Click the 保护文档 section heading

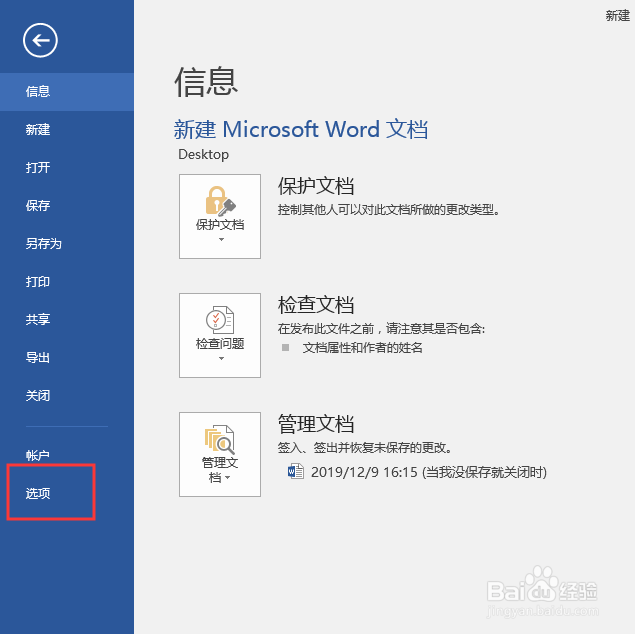(316, 186)
